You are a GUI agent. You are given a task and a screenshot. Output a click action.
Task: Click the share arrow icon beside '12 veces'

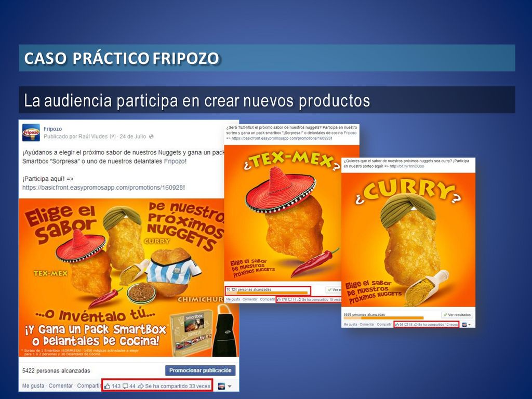[x=415, y=325]
